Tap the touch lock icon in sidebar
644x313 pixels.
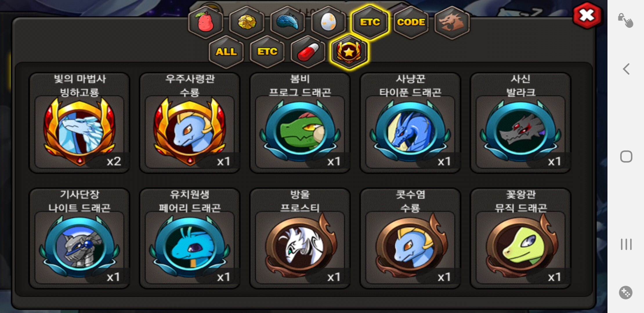(625, 20)
